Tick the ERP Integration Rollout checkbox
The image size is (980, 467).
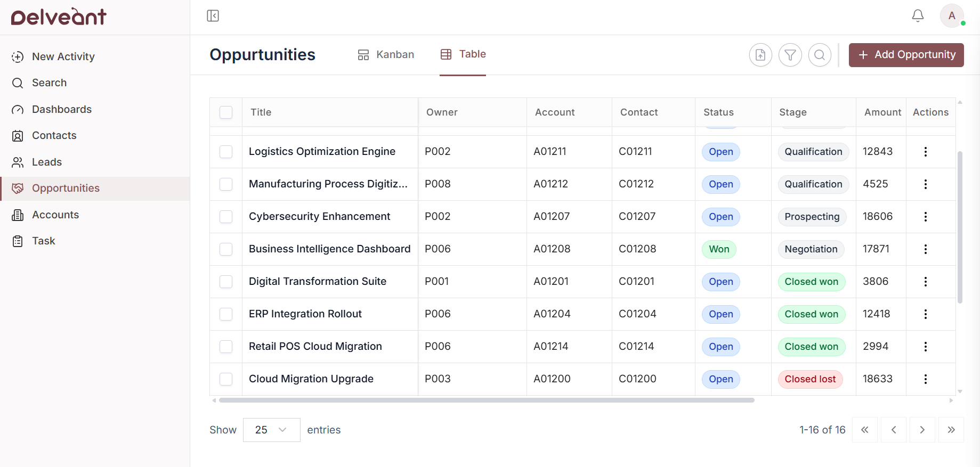226,314
